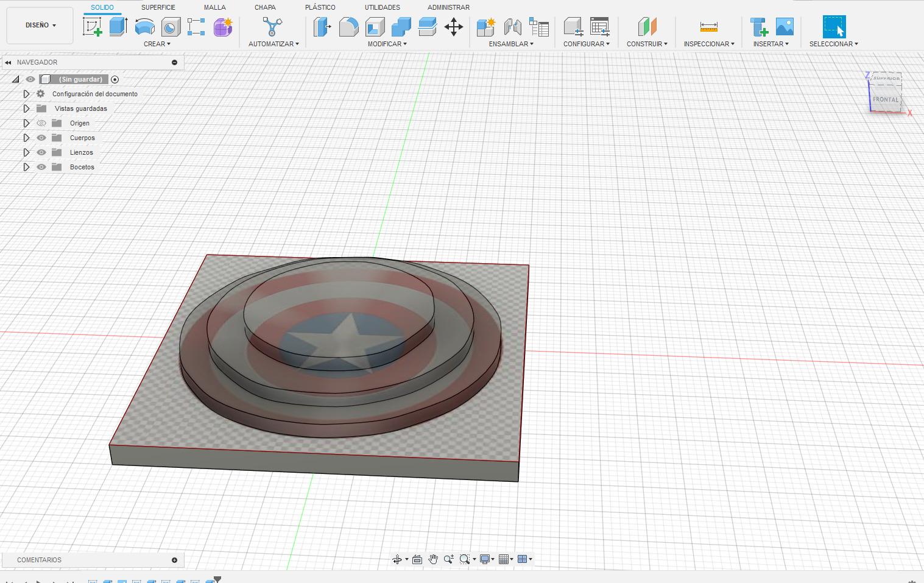This screenshot has height=583, width=924.
Task: Select the Shell tool
Action: [375, 27]
